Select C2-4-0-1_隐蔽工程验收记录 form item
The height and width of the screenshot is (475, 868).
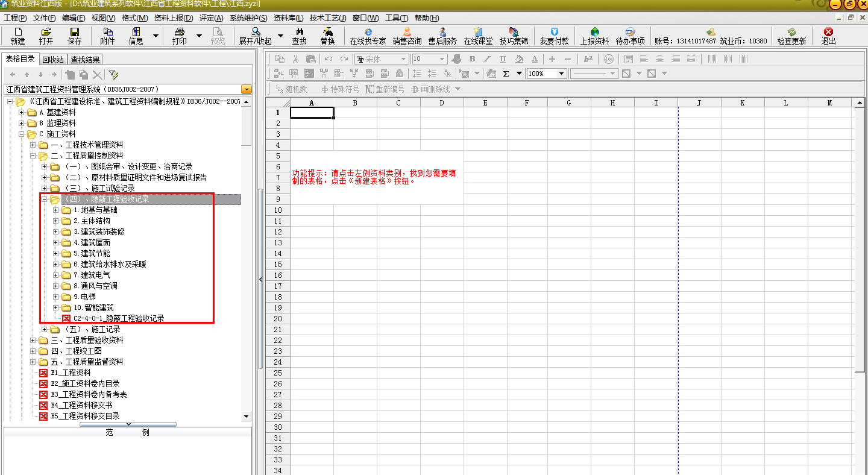(118, 318)
